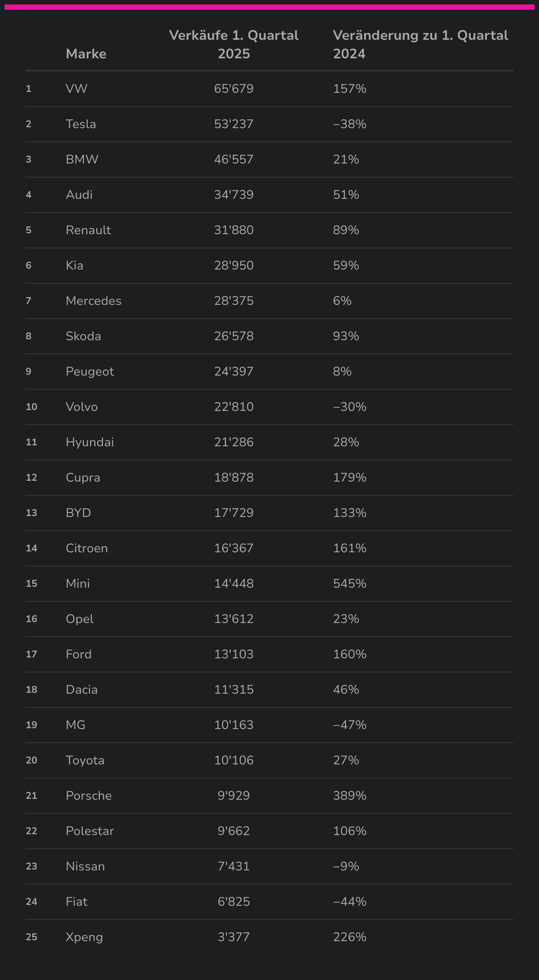Select Ford sales figure 13'103
Image resolution: width=539 pixels, height=980 pixels.
[x=234, y=654]
